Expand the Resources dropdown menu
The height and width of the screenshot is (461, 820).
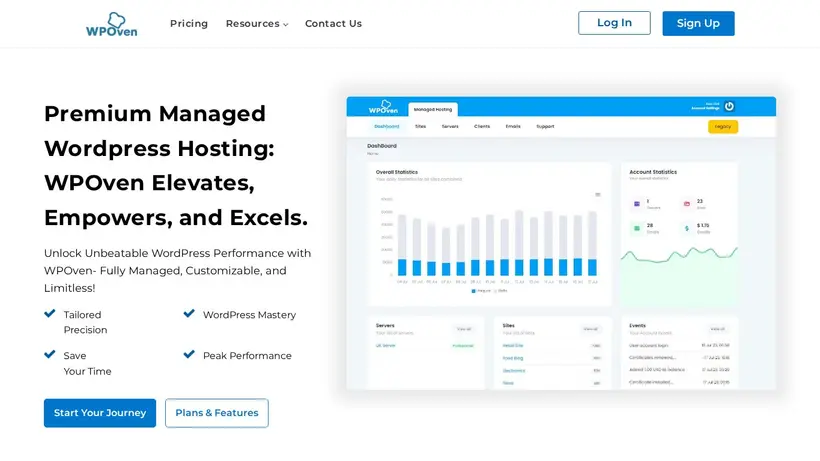coord(256,24)
